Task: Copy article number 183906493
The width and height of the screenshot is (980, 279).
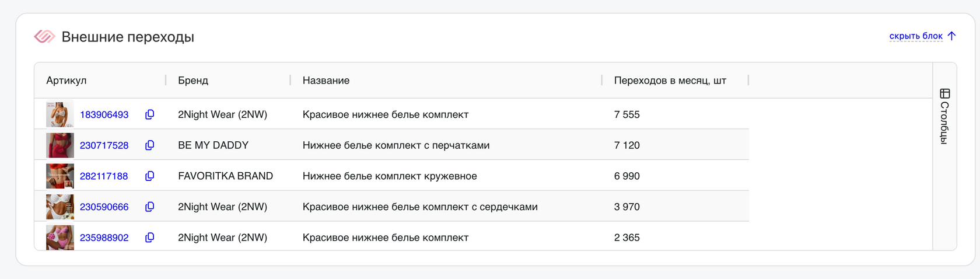Action: (x=149, y=114)
